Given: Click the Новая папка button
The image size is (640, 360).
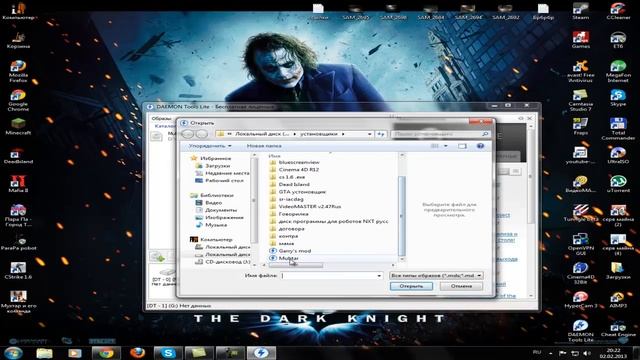Looking at the screenshot, I should pos(264,146).
